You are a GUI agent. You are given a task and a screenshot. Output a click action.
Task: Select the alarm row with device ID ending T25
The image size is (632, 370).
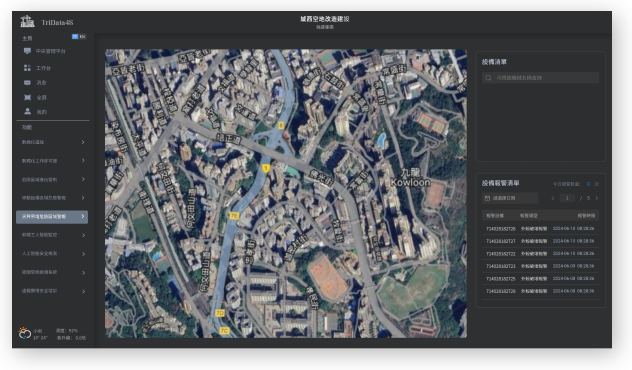(540, 279)
